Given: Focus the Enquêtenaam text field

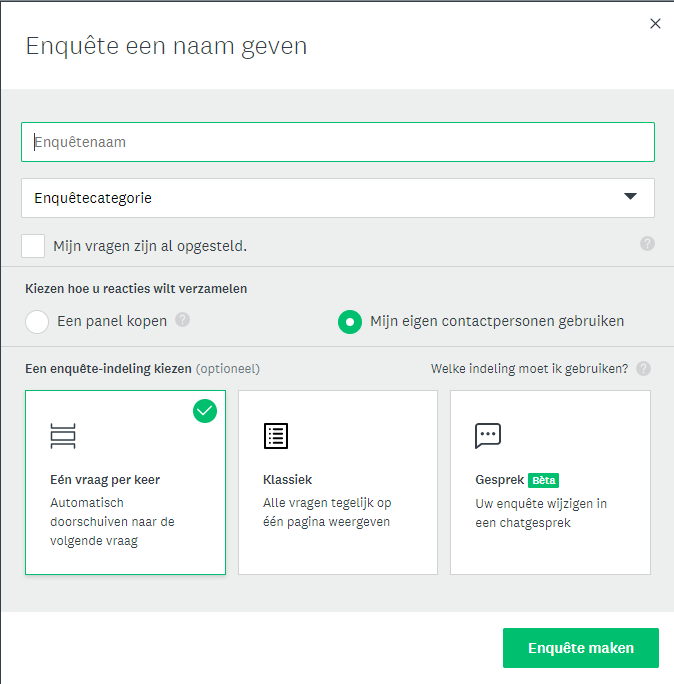Looking at the screenshot, I should [x=338, y=142].
